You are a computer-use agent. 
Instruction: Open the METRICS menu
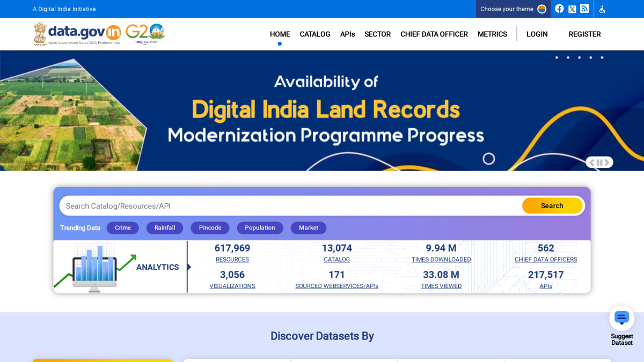coord(492,34)
